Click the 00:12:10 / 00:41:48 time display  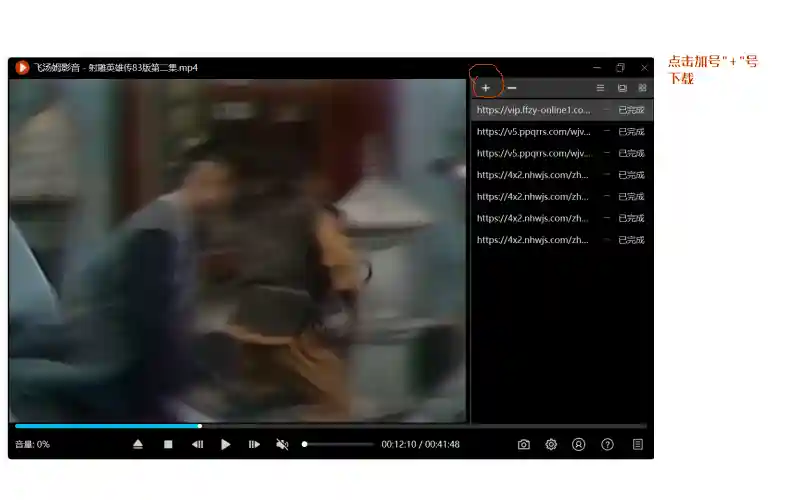point(420,444)
